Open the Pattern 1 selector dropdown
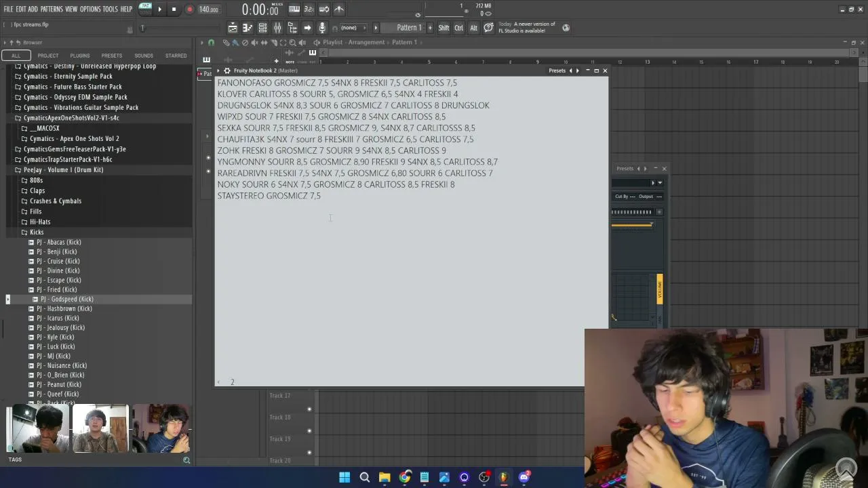 pyautogui.click(x=409, y=28)
